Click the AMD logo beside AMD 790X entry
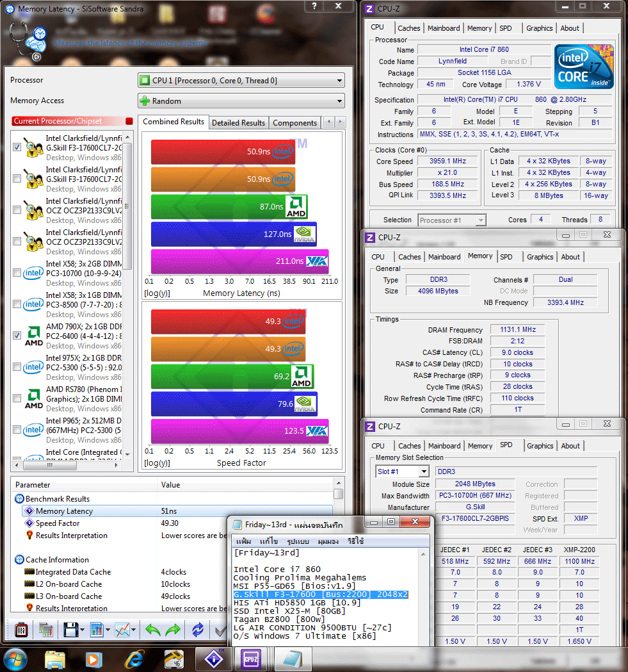628x672 pixels. [34, 336]
